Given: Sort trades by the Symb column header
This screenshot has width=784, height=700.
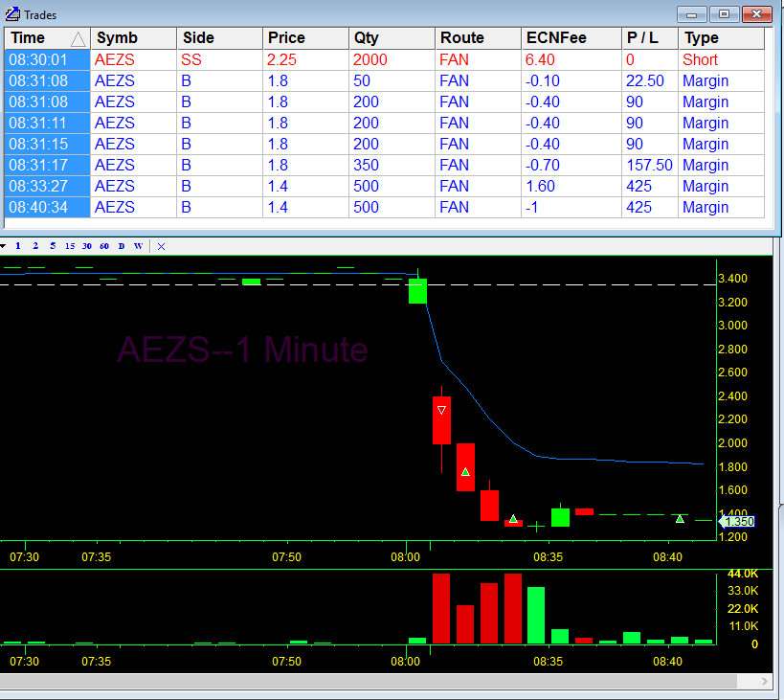Looking at the screenshot, I should click(133, 38).
